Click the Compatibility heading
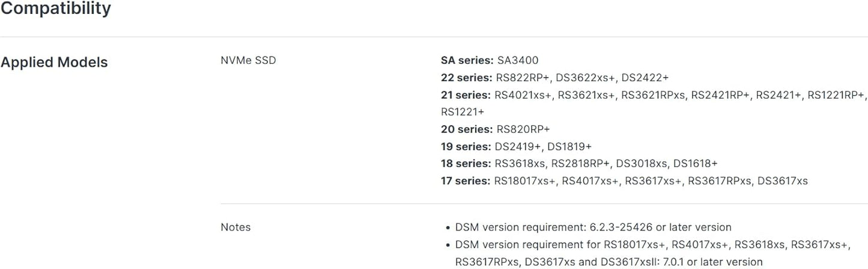Screen dimensions: 868x269 point(55,9)
